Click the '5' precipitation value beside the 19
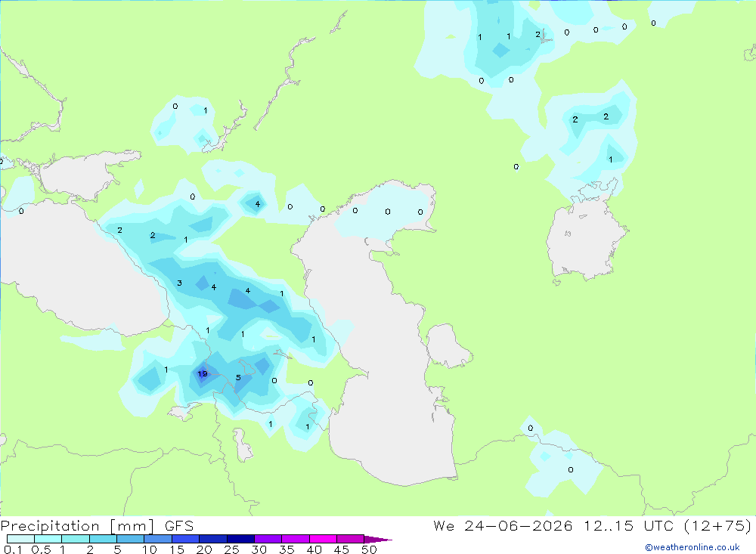 pos(238,378)
